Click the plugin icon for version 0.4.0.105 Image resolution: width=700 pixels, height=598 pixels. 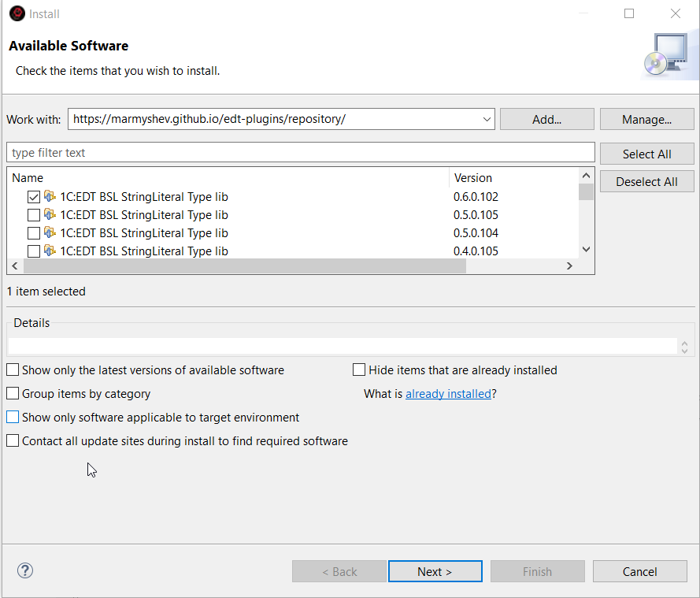click(50, 251)
